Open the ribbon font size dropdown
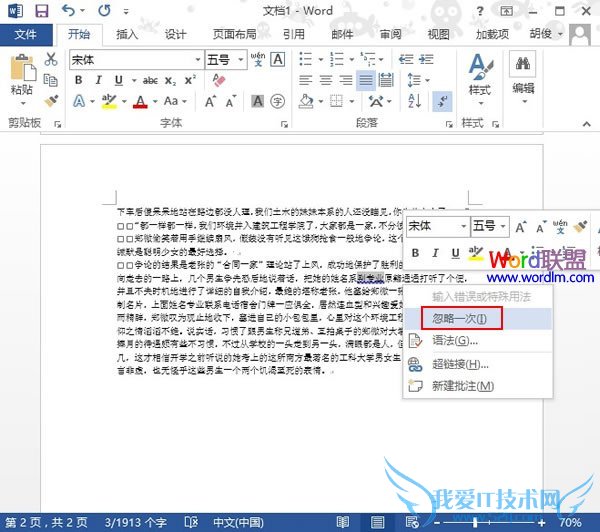 pos(241,60)
